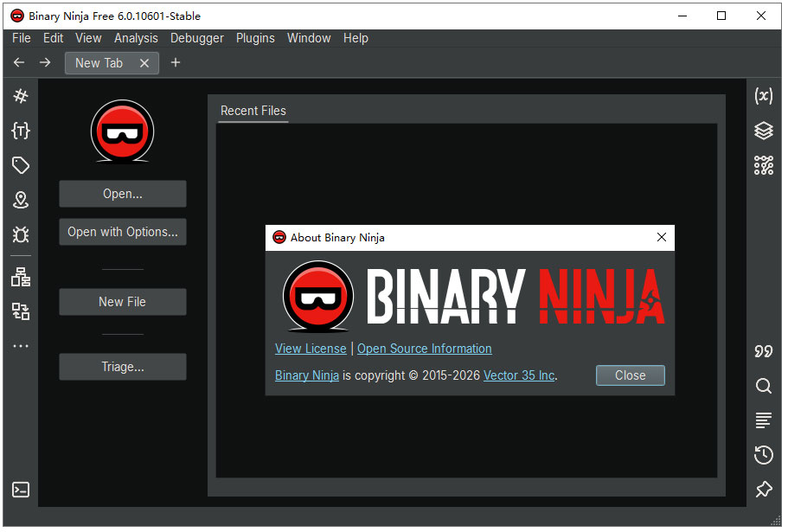Navigate forward with the right arrow

pyautogui.click(x=45, y=63)
